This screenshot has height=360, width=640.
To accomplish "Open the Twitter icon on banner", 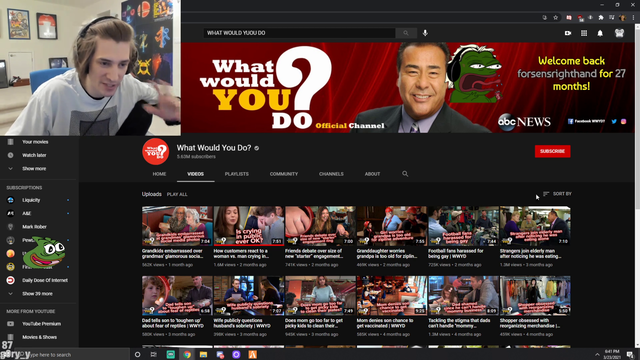I will point(614,121).
